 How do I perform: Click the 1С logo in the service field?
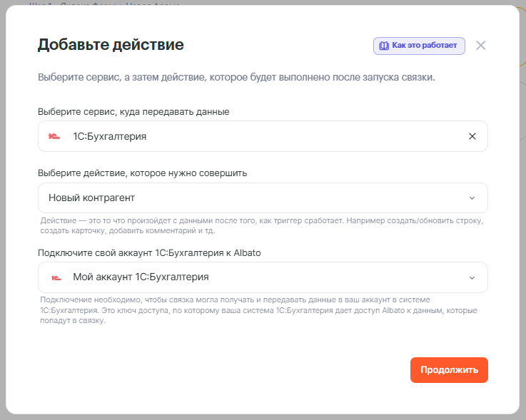pos(54,136)
